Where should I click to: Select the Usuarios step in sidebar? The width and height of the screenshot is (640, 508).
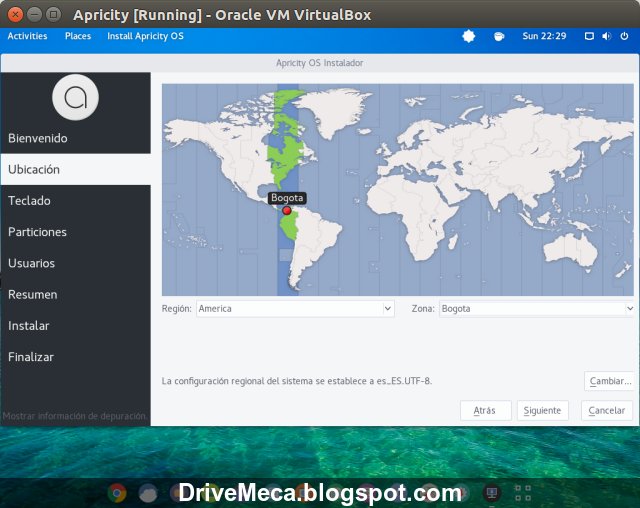click(76, 263)
